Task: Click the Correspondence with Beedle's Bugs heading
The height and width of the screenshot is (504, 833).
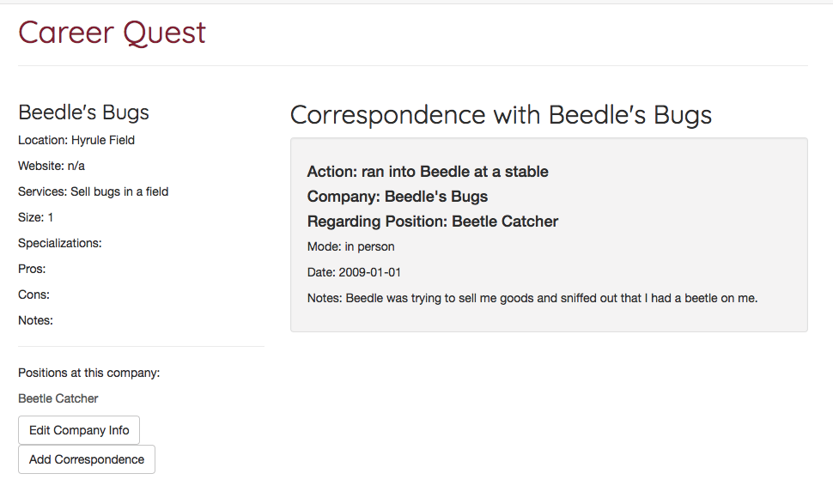Action: click(501, 115)
